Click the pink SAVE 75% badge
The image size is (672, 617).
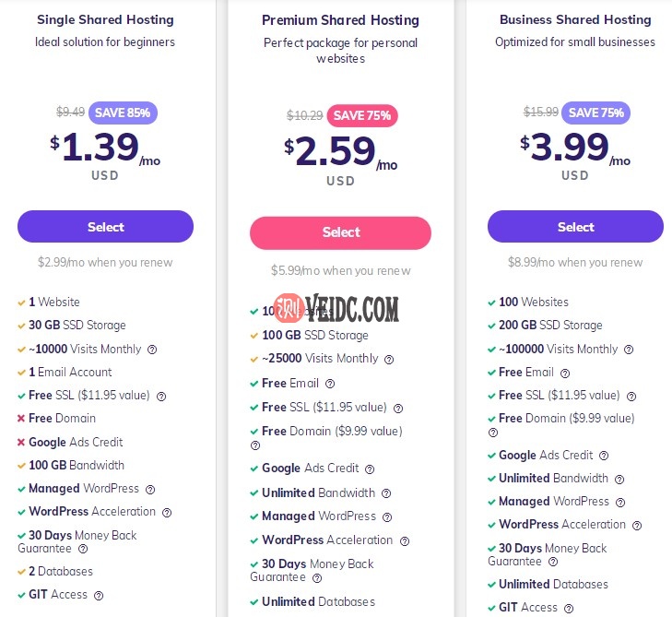coord(362,115)
